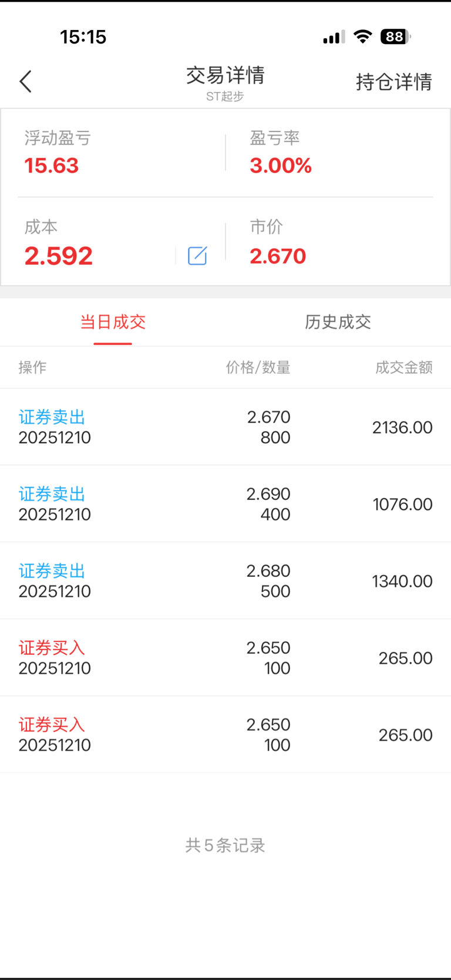Screen dimensions: 451x980
Task: Click the cost price edit icon
Action: pyautogui.click(x=197, y=256)
